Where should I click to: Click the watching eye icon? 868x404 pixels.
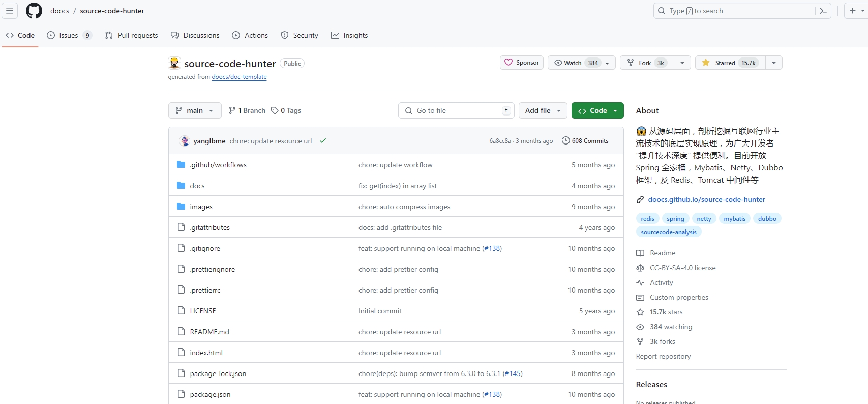coord(640,327)
